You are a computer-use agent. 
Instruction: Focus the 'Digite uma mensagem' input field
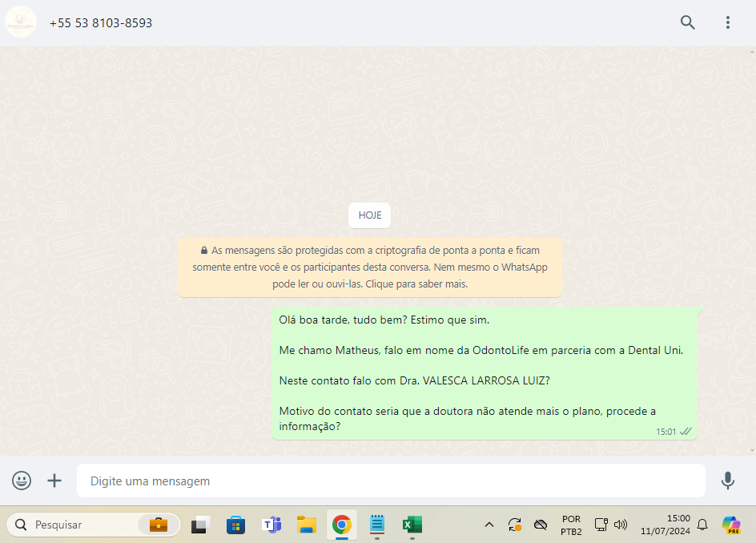click(391, 481)
